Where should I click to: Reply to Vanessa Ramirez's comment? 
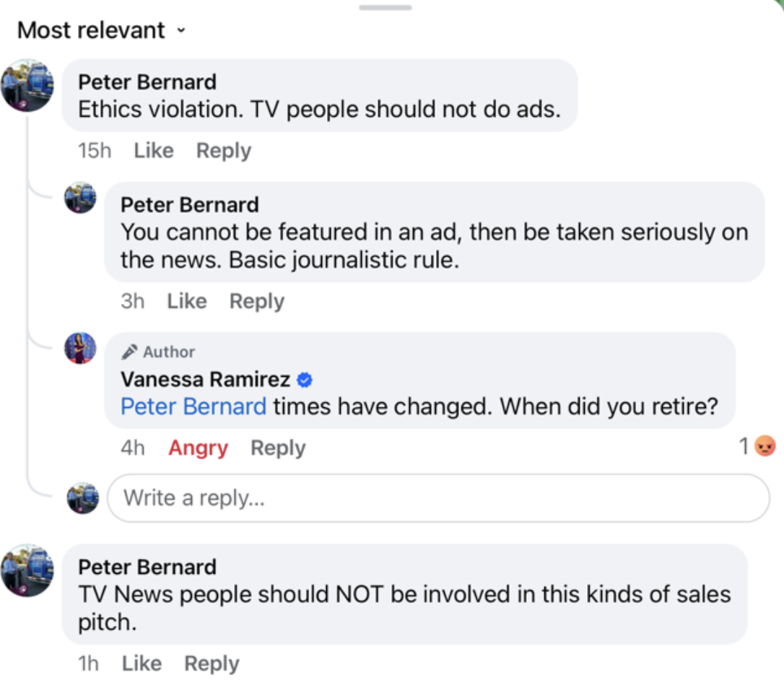tap(278, 448)
